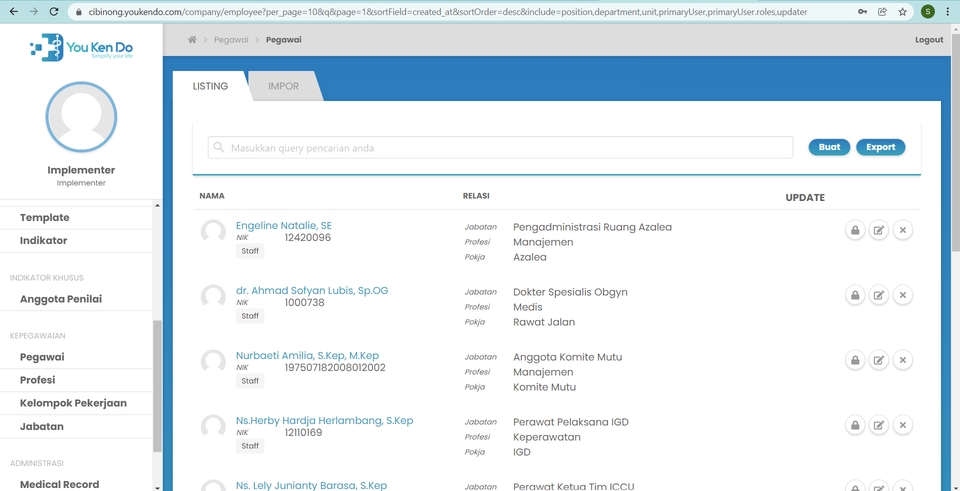Bookmark this page with the star icon
Screen dimensions: 960x491
[x=902, y=12]
